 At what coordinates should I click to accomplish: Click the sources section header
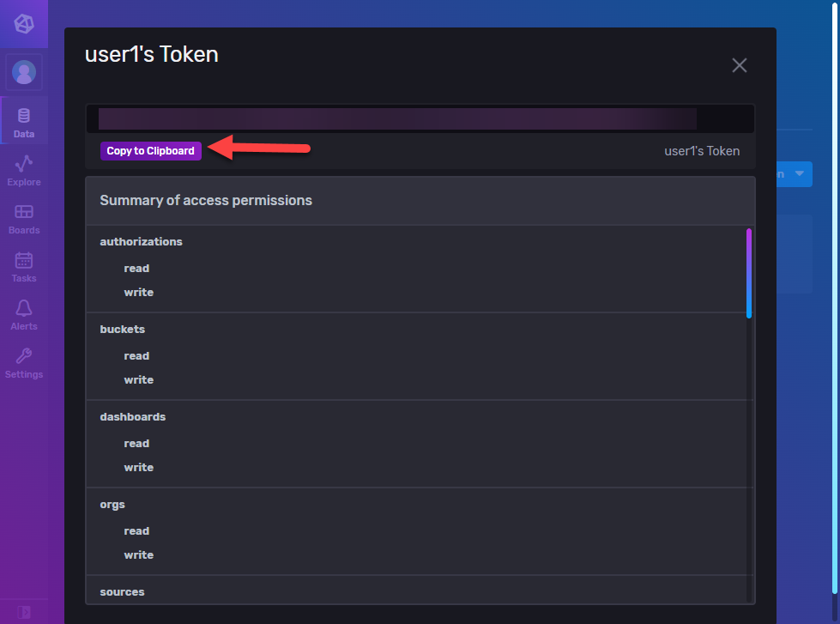click(x=122, y=591)
